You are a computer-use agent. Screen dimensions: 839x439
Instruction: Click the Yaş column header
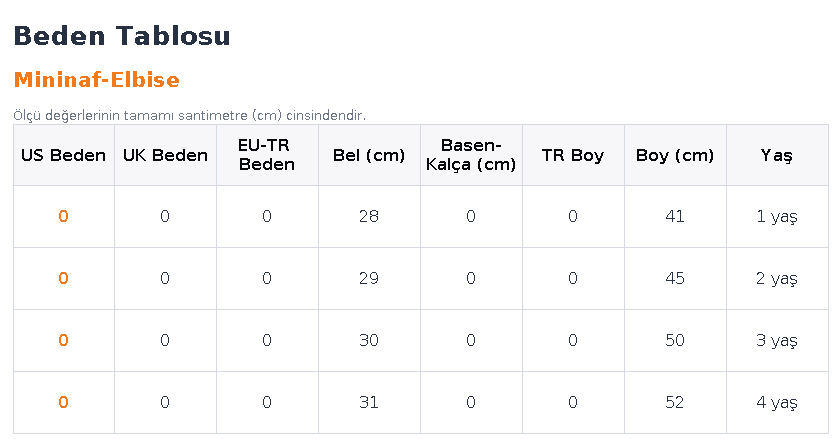777,155
